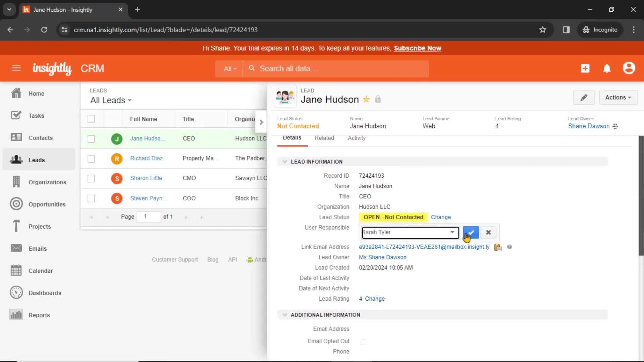The width and height of the screenshot is (644, 362).
Task: Confirm User Responsible with the checkmark button
Action: pos(471,232)
